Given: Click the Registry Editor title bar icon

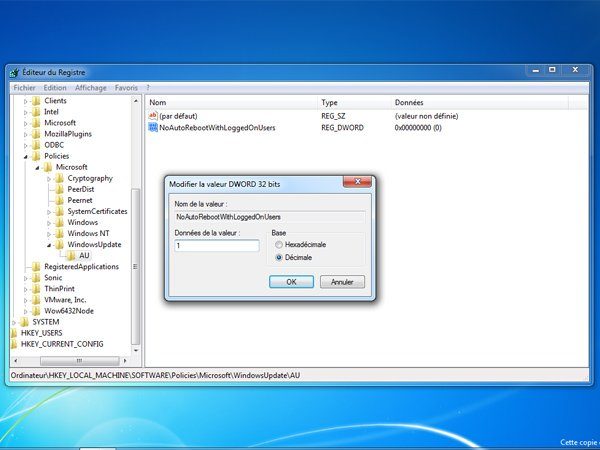Looking at the screenshot, I should (x=15, y=72).
